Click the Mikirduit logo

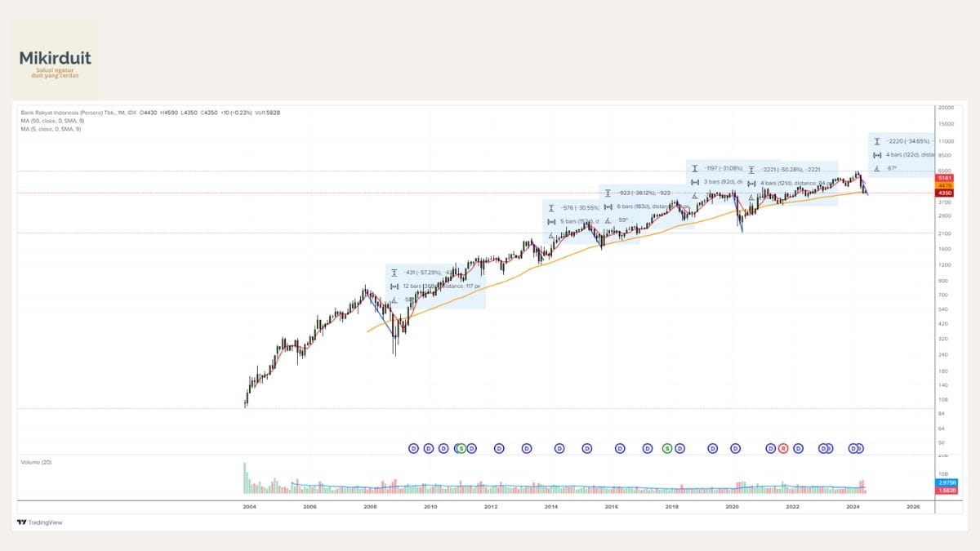click(55, 60)
